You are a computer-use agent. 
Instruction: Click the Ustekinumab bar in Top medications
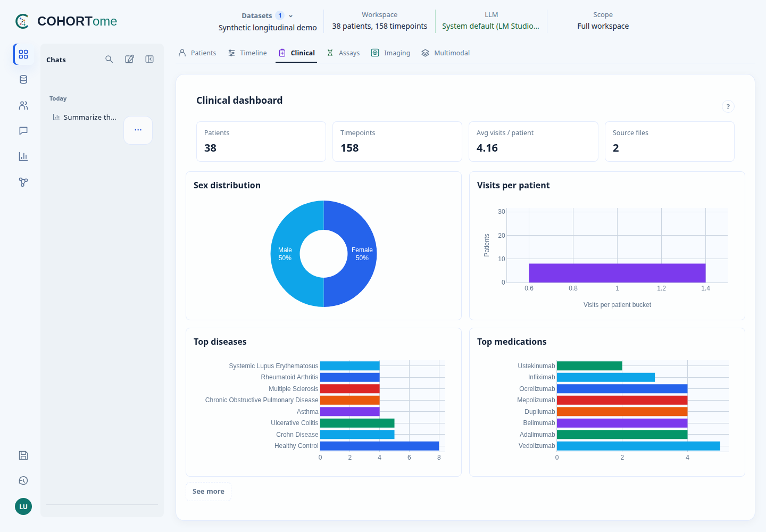[589, 366]
